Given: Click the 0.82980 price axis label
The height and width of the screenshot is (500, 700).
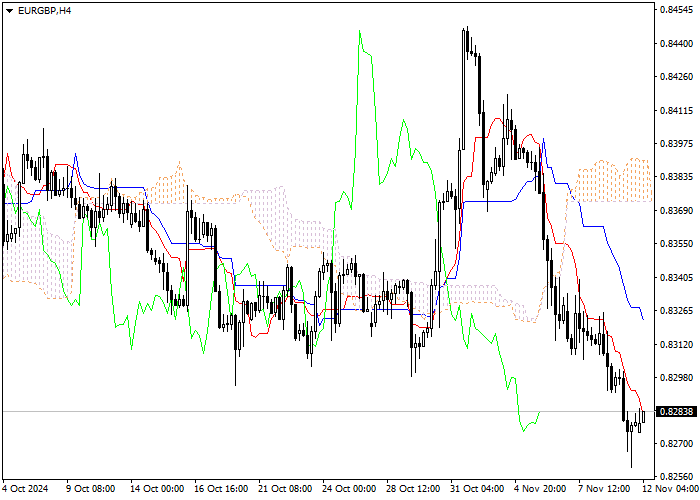Looking at the screenshot, I should [x=676, y=378].
